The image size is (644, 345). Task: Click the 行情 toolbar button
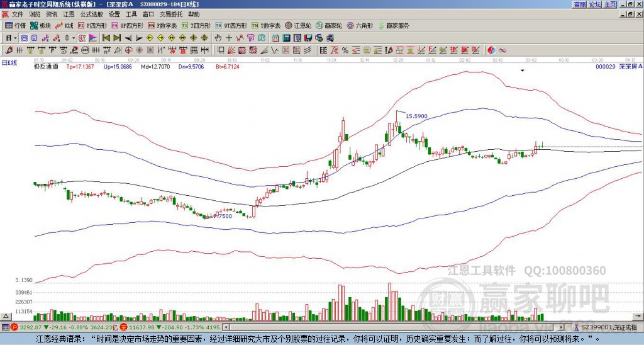point(15,25)
